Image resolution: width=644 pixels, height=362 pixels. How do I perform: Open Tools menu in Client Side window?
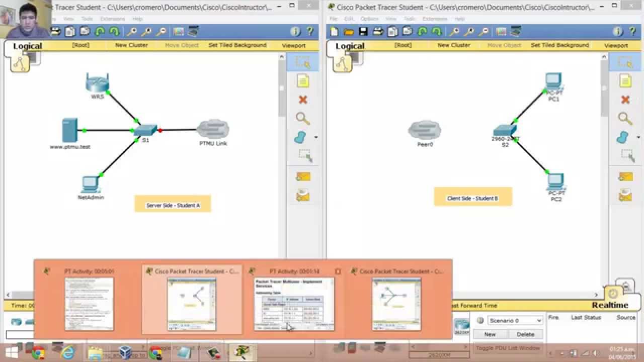[x=410, y=19]
